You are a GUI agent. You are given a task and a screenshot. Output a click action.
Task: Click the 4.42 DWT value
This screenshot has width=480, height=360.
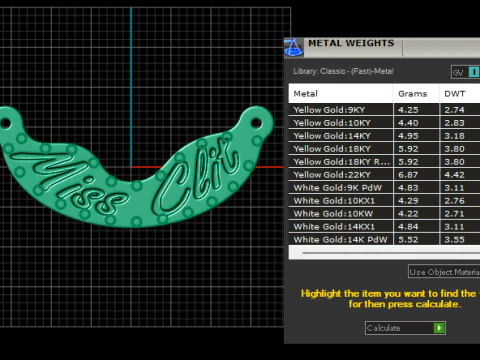click(x=454, y=175)
